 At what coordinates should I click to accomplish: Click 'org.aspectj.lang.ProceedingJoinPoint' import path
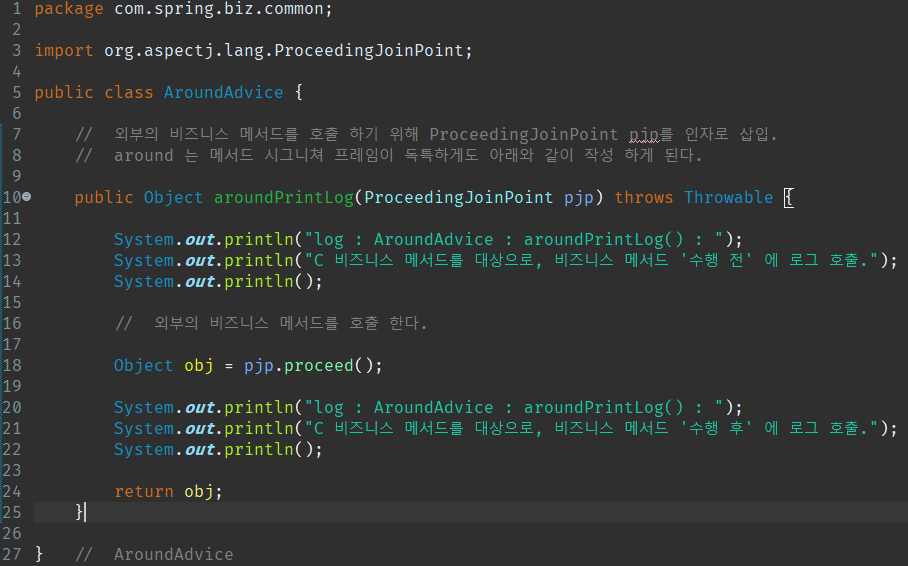point(284,51)
